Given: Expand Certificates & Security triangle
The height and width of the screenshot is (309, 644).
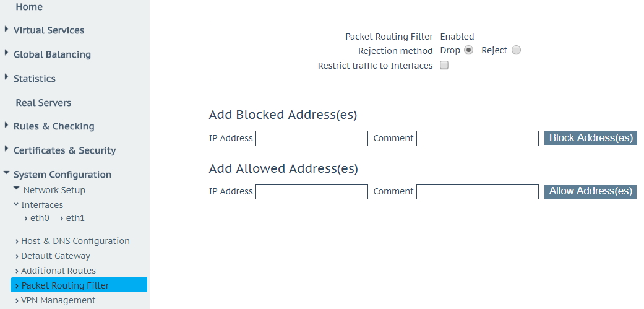Looking at the screenshot, I should click(6, 149).
